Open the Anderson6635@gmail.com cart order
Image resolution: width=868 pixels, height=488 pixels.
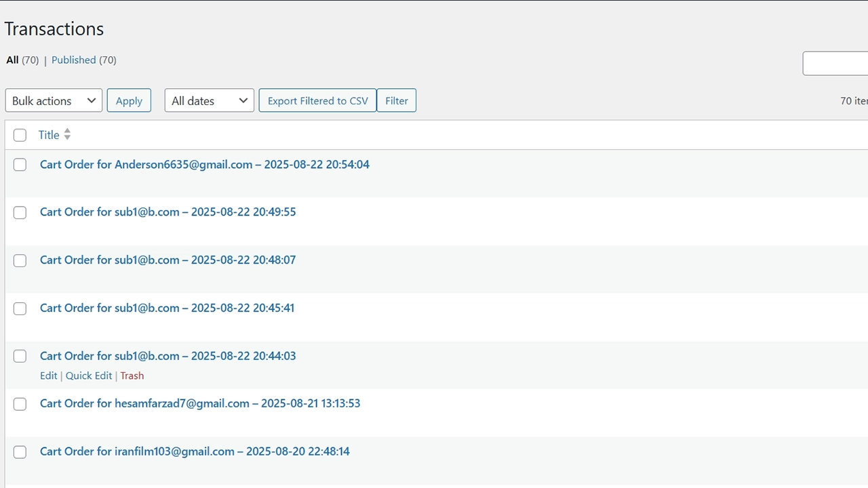click(204, 165)
